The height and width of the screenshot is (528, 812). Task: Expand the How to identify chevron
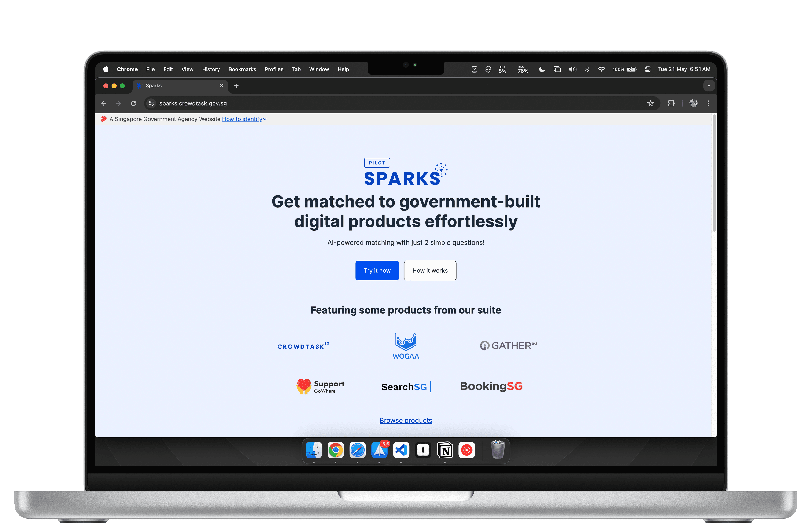(x=265, y=119)
